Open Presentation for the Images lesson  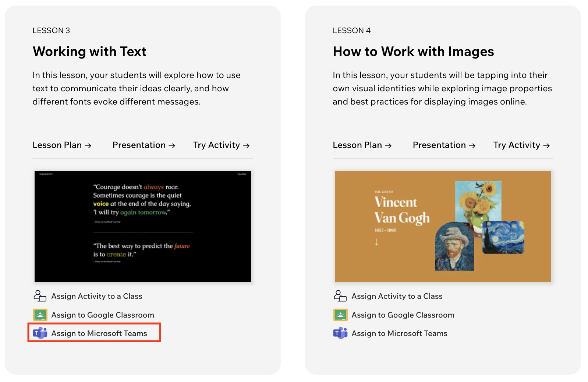(444, 145)
